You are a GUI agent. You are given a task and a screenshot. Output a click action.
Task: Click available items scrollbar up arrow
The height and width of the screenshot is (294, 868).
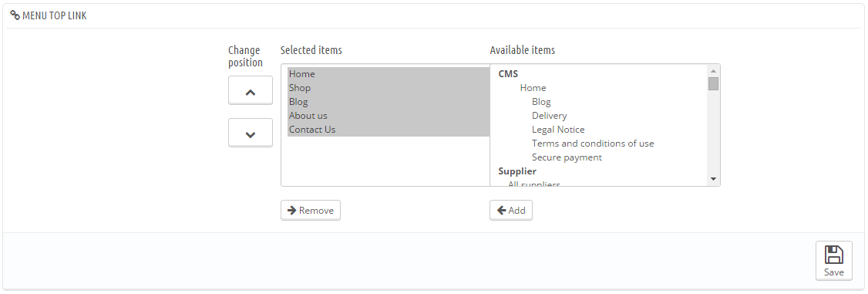pyautogui.click(x=713, y=71)
